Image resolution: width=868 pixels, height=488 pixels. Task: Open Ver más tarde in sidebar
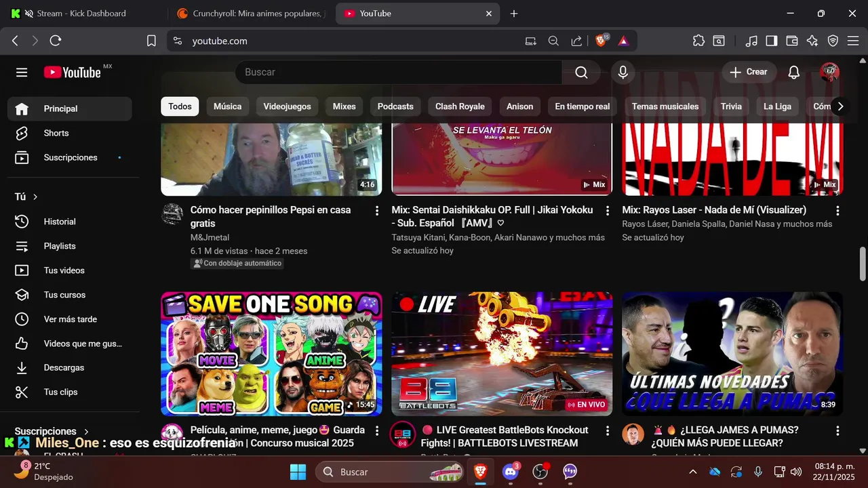[x=69, y=319]
